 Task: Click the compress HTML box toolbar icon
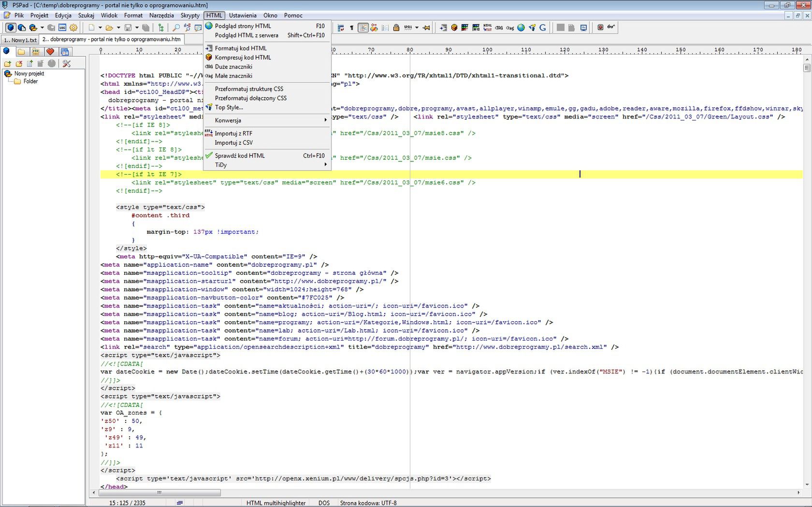pos(454,28)
